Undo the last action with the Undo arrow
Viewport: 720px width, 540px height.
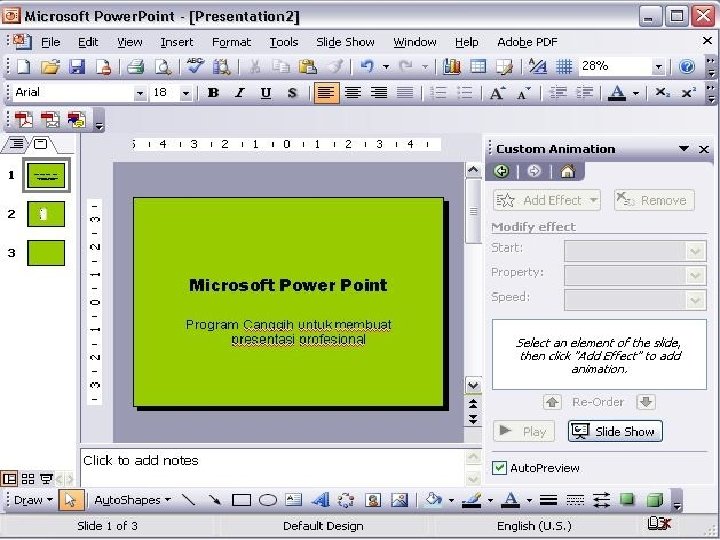tap(367, 67)
